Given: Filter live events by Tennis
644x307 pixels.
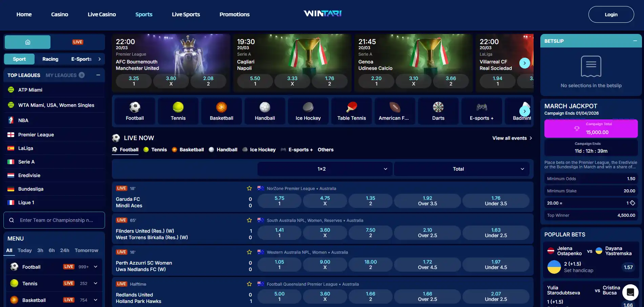Looking at the screenshot, I should [155, 150].
